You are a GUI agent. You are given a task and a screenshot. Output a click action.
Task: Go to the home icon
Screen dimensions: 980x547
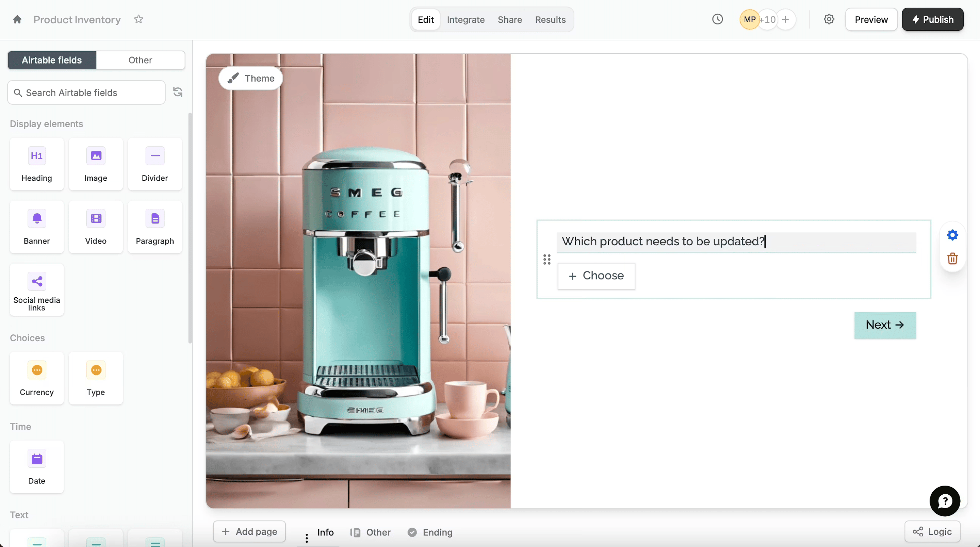pos(17,19)
